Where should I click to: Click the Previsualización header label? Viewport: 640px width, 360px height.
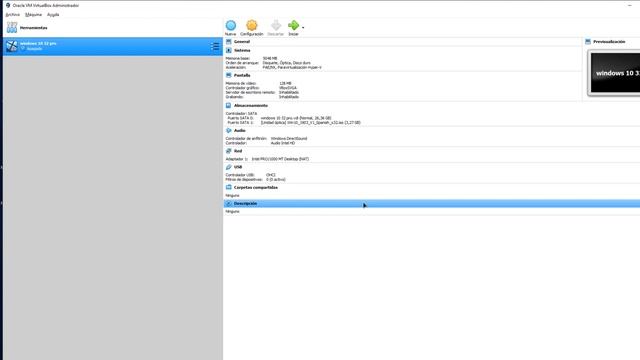pyautogui.click(x=609, y=42)
